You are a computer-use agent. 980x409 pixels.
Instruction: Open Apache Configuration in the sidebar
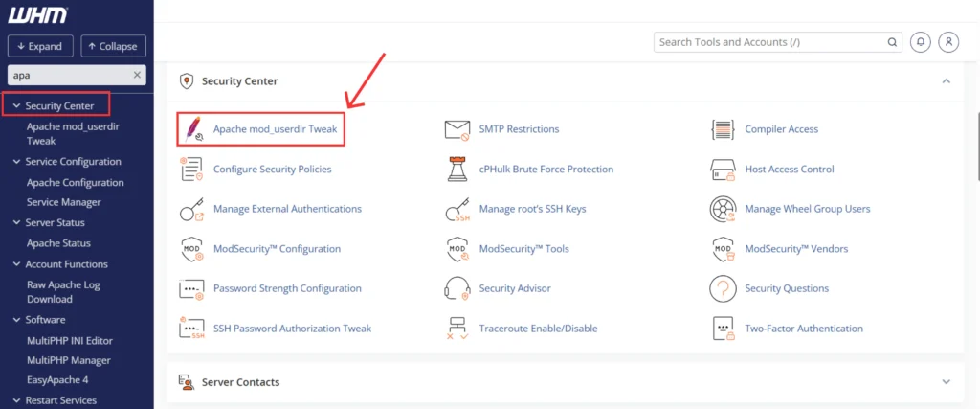(75, 183)
